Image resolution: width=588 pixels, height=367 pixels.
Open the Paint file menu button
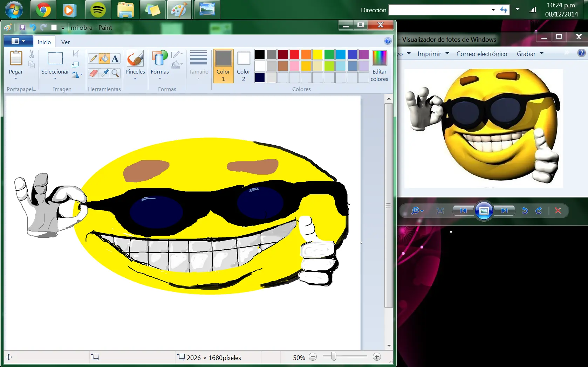pos(18,41)
